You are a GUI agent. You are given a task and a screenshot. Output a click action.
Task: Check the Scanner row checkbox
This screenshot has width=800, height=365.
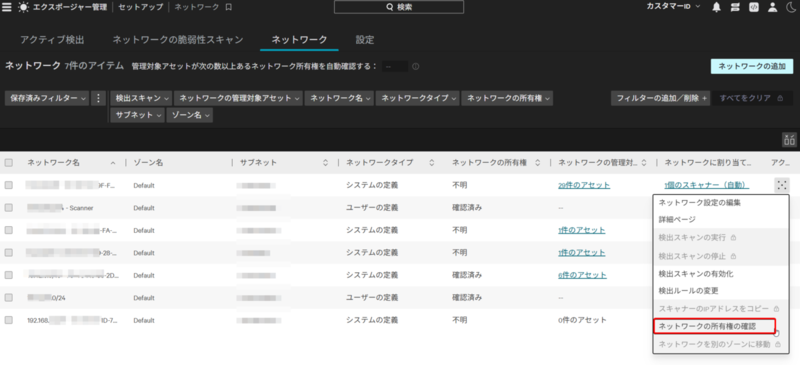9,208
